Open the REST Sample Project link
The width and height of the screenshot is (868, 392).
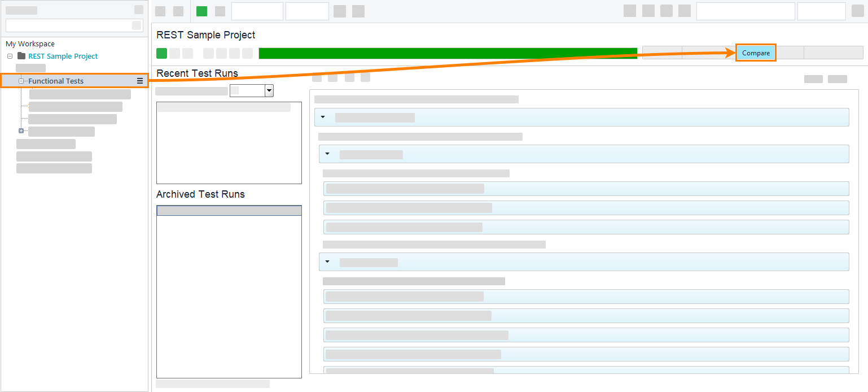point(63,56)
